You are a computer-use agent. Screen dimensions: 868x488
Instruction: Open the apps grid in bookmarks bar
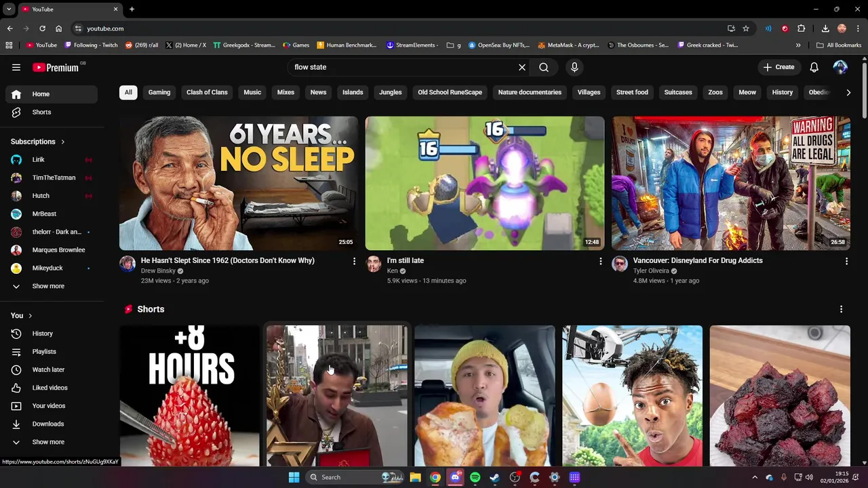(9, 45)
